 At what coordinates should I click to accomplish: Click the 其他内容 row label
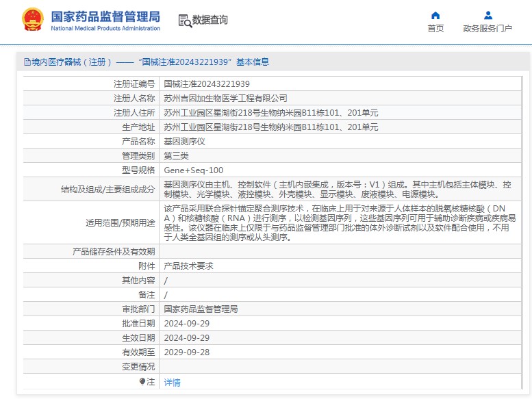click(138, 281)
